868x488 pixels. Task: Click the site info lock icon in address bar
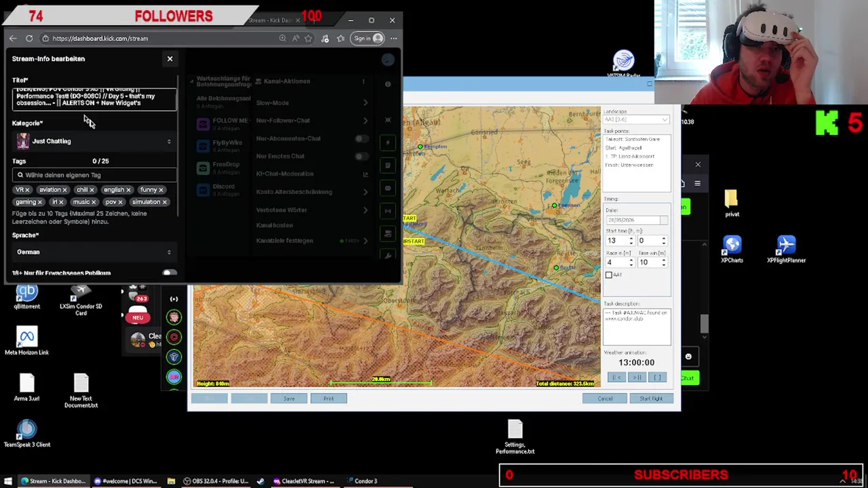(45, 39)
